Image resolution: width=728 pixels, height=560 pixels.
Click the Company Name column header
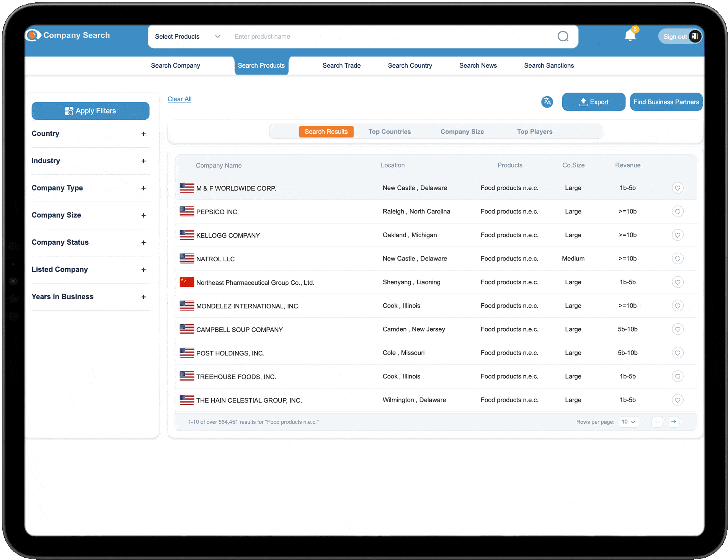pyautogui.click(x=219, y=165)
